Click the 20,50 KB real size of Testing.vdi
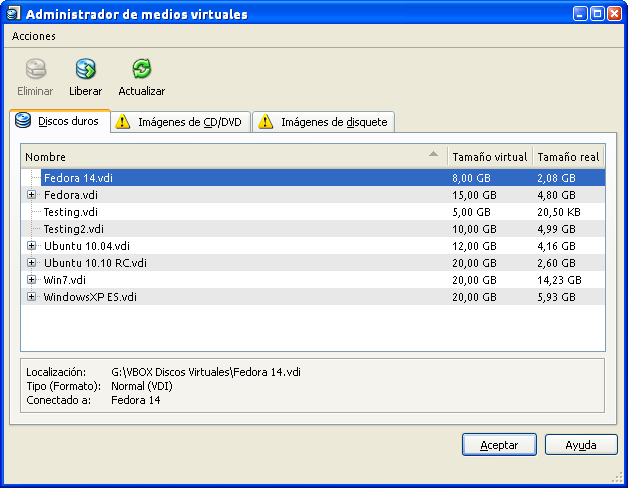The width and height of the screenshot is (628, 488). (559, 212)
